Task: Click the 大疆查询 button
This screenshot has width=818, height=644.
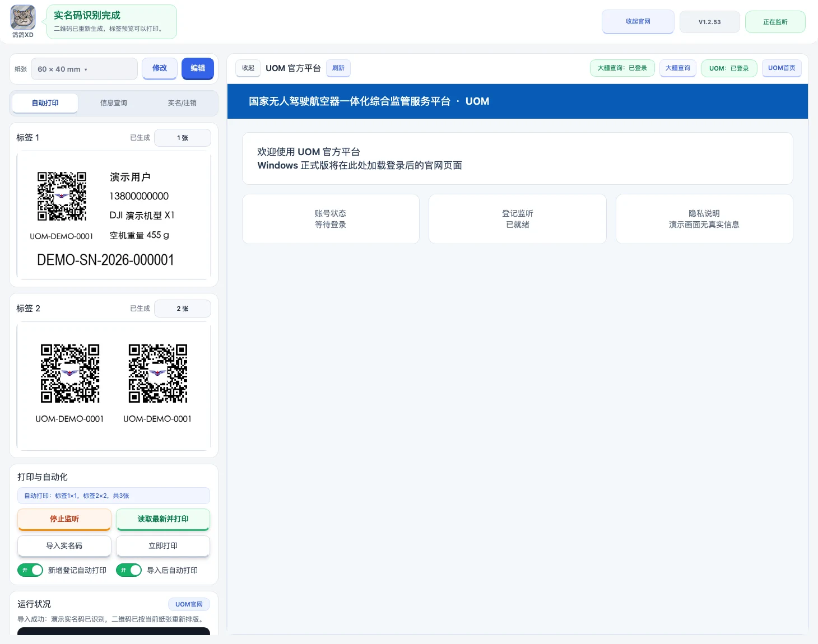Action: click(x=678, y=68)
